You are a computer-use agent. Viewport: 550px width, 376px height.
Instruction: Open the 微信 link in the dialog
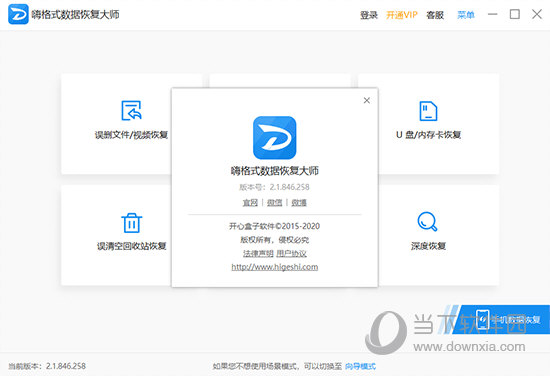coord(274,203)
